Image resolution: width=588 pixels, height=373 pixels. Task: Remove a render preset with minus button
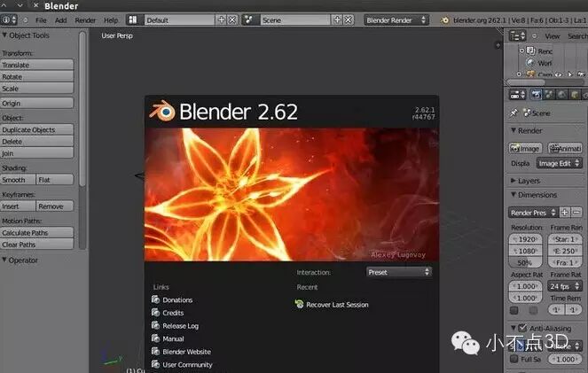click(x=576, y=213)
